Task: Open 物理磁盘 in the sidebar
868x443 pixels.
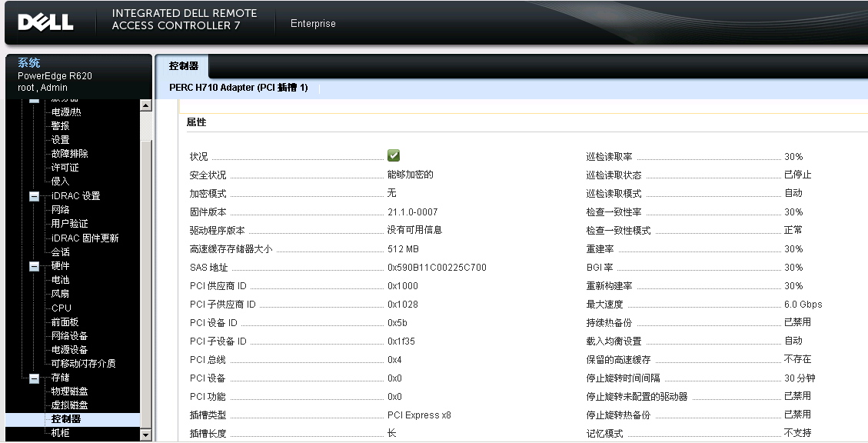Action: pos(70,391)
